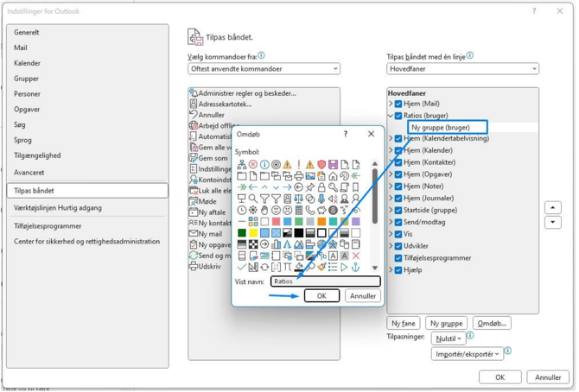Viewport: 579px width, 392px height.
Task: Pick the house symbol in grid
Action: (x=333, y=176)
